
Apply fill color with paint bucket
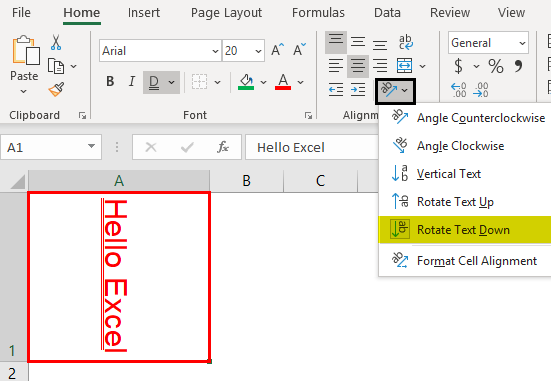click(x=246, y=82)
